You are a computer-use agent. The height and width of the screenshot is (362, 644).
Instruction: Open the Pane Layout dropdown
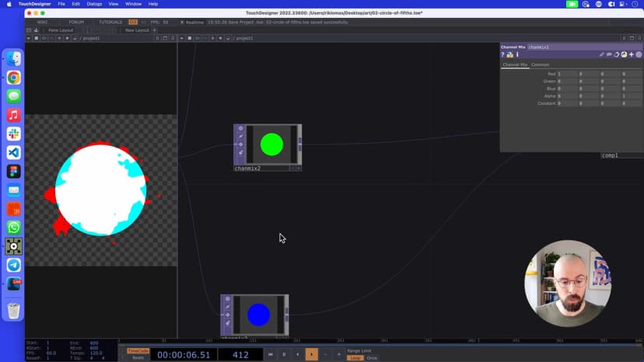pyautogui.click(x=60, y=30)
